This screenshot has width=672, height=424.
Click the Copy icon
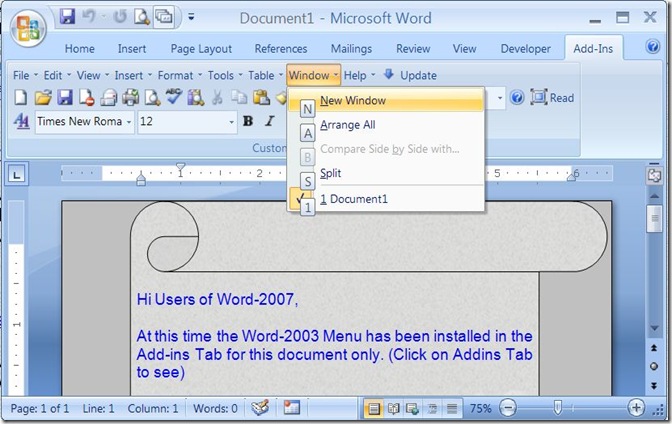pos(239,98)
